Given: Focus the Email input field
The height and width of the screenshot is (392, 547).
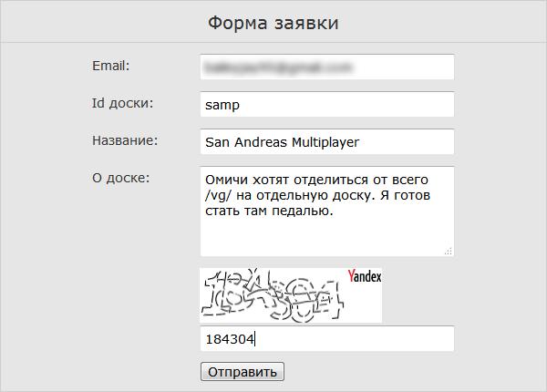Looking at the screenshot, I should click(x=327, y=67).
